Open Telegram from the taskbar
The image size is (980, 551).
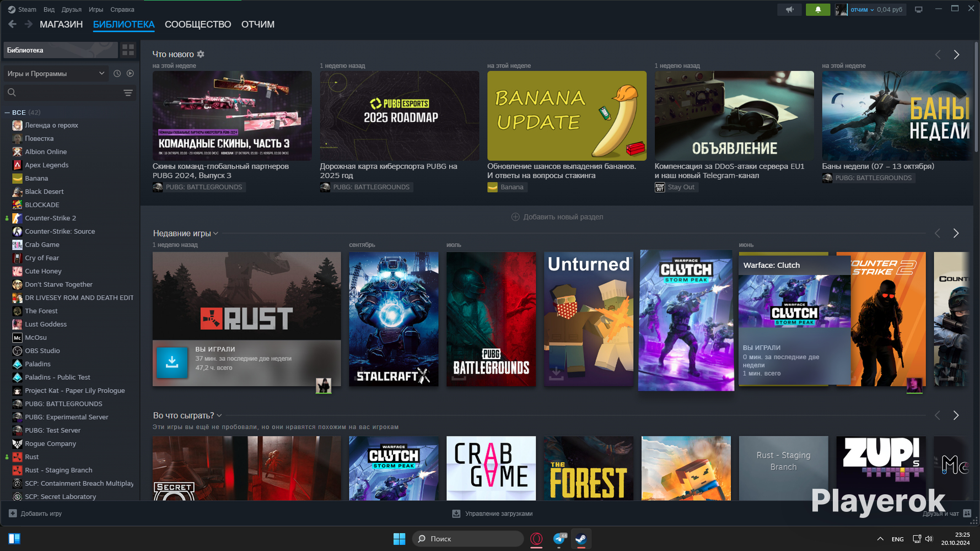pyautogui.click(x=559, y=538)
